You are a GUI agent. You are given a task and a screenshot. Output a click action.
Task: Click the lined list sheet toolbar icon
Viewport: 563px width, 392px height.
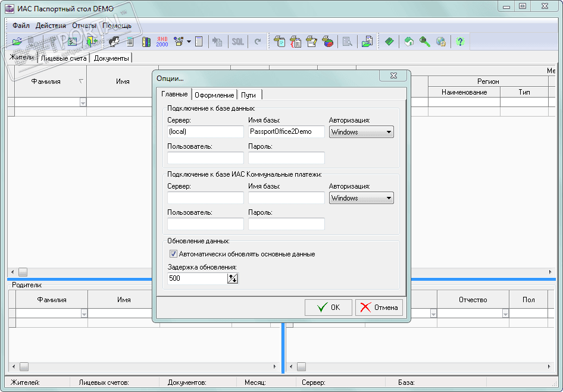pyautogui.click(x=199, y=42)
